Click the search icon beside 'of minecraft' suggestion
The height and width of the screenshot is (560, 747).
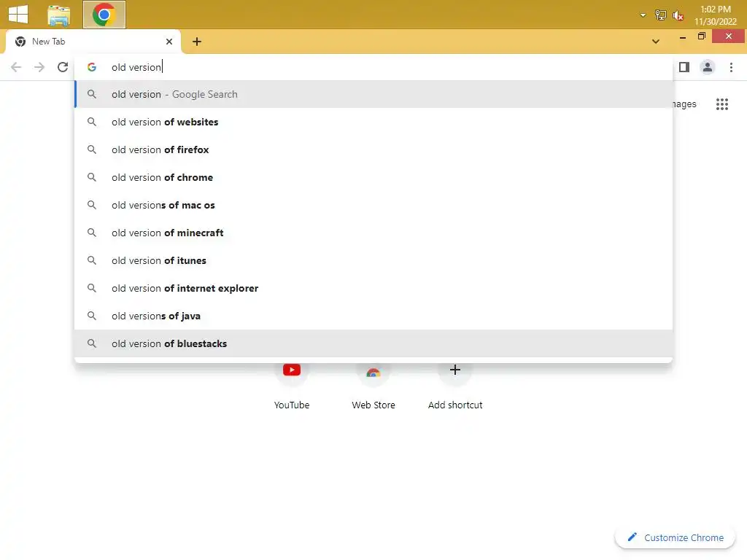tap(92, 233)
